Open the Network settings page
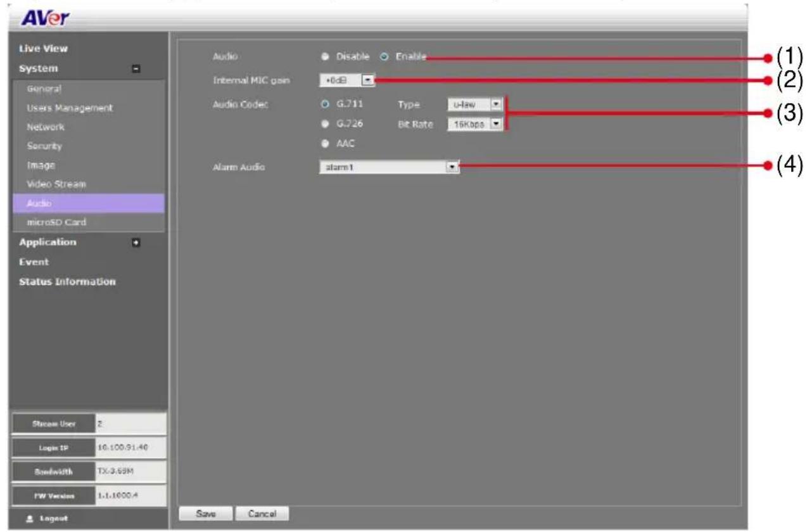Image resolution: width=812 pixels, height=532 pixels. pyautogui.click(x=46, y=127)
